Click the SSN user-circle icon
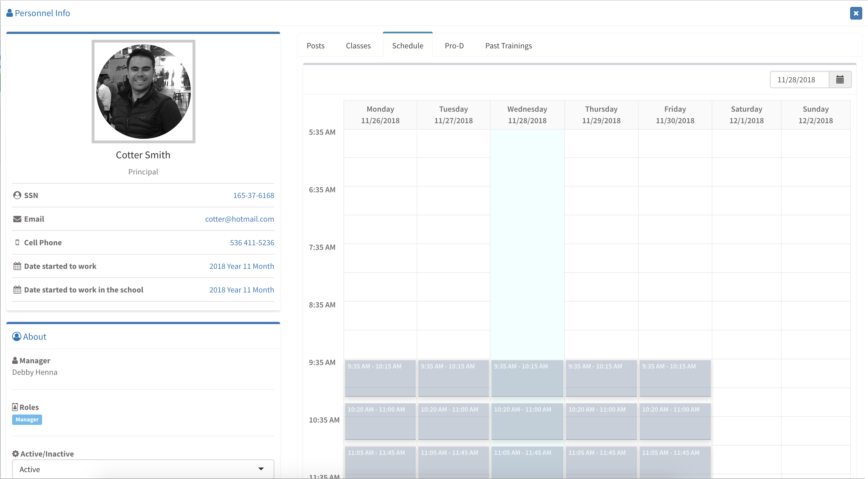 click(x=17, y=195)
